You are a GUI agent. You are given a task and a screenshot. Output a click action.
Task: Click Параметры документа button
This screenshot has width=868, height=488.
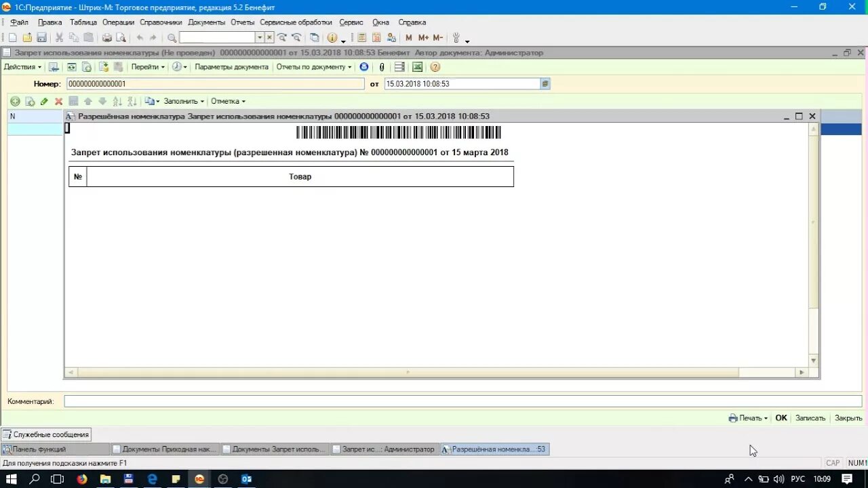(232, 67)
